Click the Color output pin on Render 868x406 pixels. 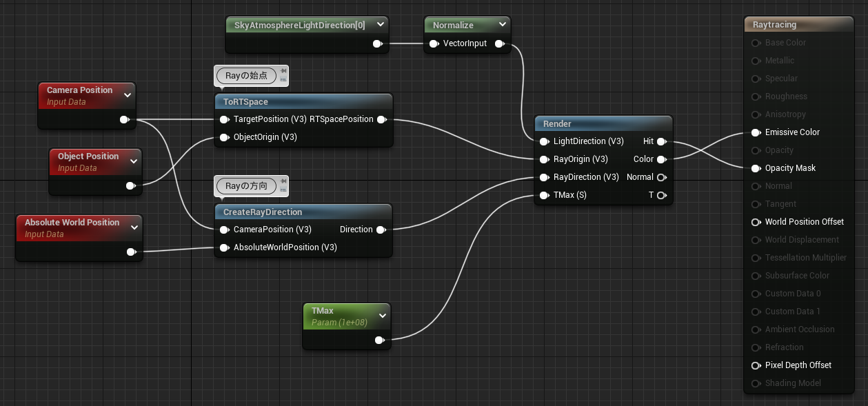click(x=660, y=159)
